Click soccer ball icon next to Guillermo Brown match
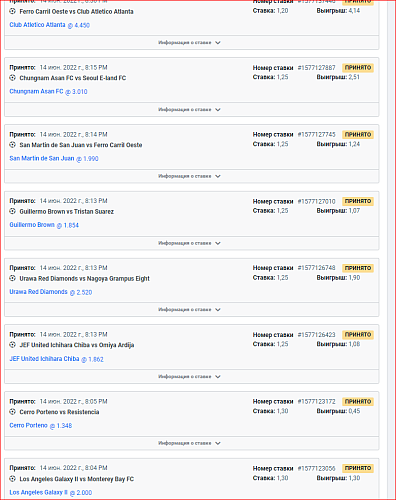 13,211
